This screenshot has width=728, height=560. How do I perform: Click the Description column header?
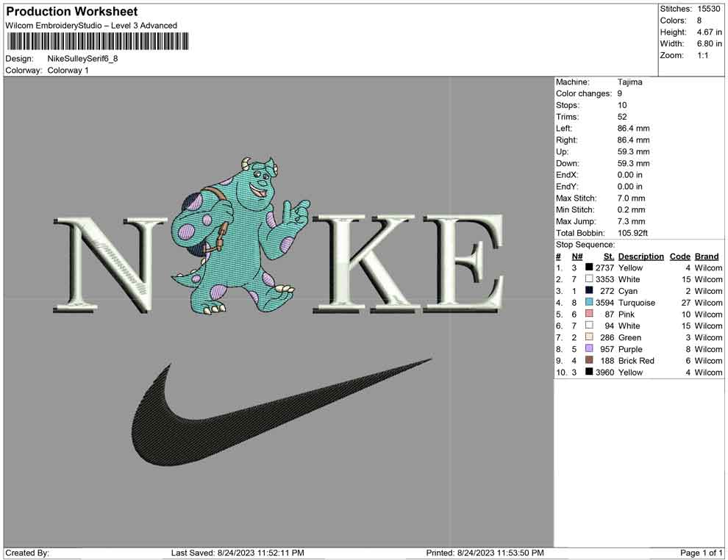[640, 256]
